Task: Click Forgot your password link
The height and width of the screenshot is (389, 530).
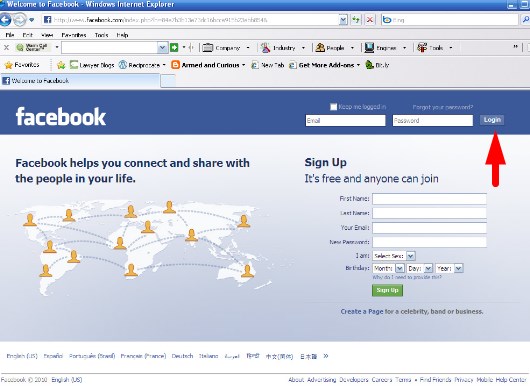Action: (442, 107)
